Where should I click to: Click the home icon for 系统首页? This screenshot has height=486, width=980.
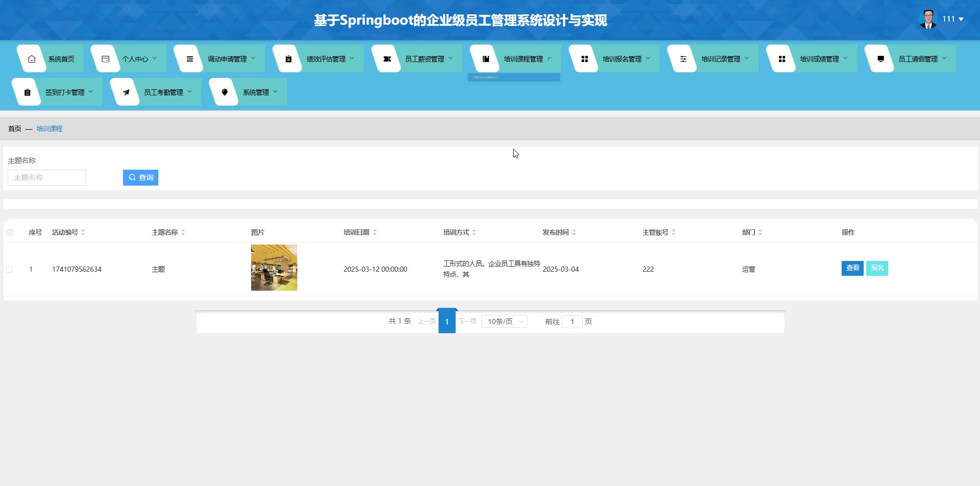pyautogui.click(x=32, y=59)
